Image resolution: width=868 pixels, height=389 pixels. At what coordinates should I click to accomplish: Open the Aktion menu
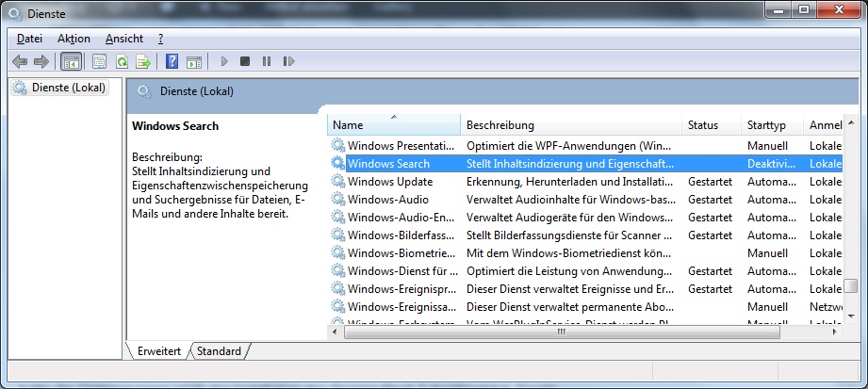click(x=74, y=39)
